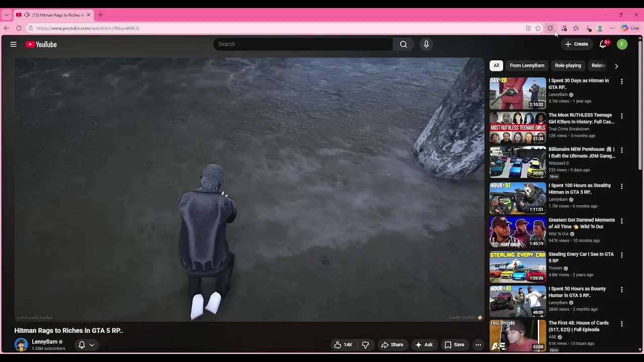Click the Ask button
Image resolution: width=644 pixels, height=362 pixels.
click(x=424, y=345)
